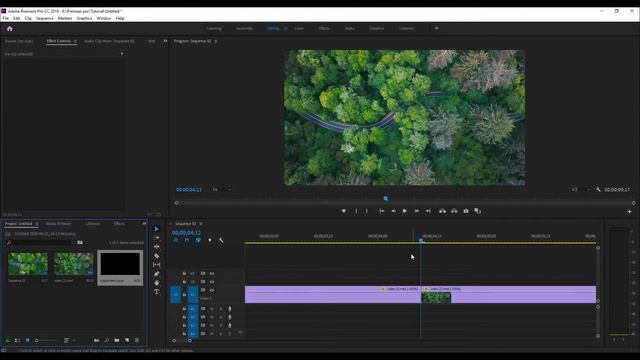Toggle snap in timeline
The width and height of the screenshot is (640, 360).
point(187,240)
